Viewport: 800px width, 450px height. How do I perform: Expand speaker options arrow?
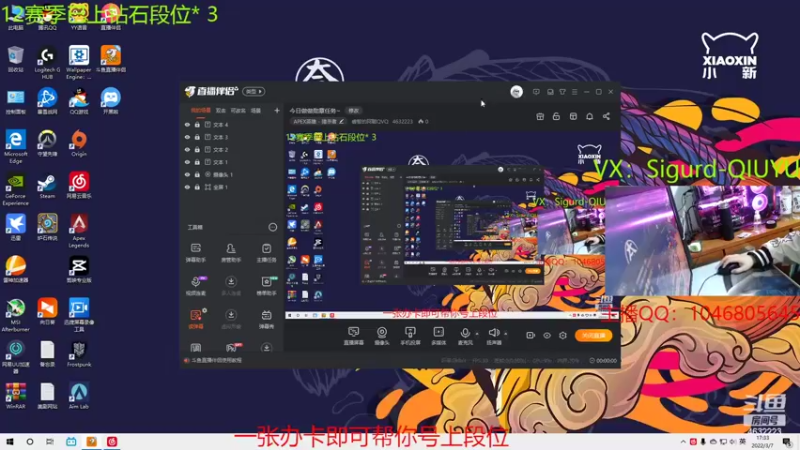506,334
